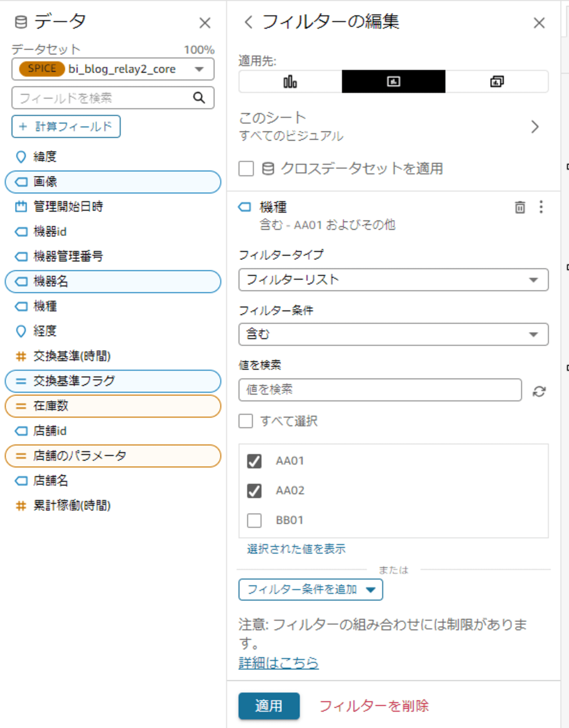Screen dimensions: 569x728
Task: Click フィルターを削除
Action: (374, 706)
